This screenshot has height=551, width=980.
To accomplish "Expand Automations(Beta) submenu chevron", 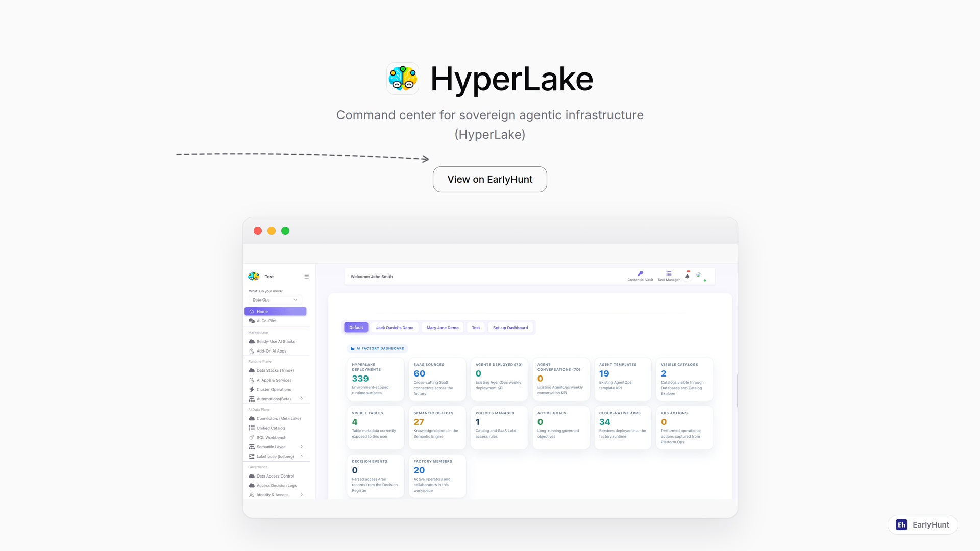I will (x=302, y=399).
